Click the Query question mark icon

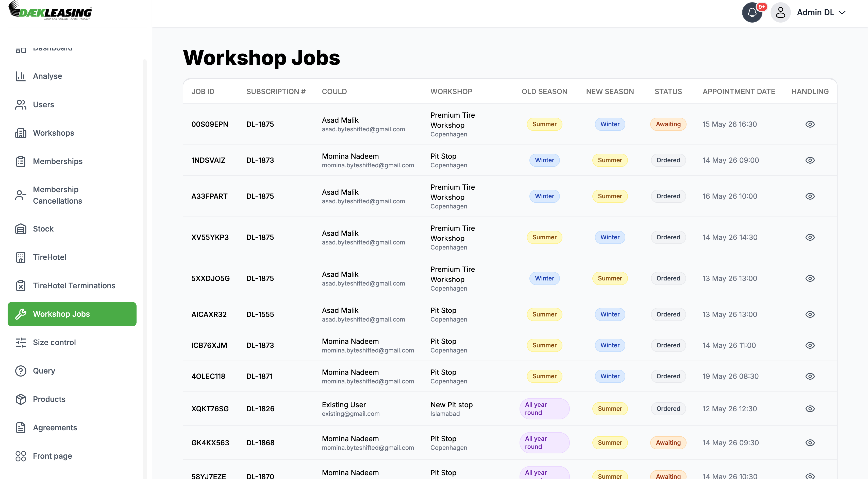coord(21,371)
